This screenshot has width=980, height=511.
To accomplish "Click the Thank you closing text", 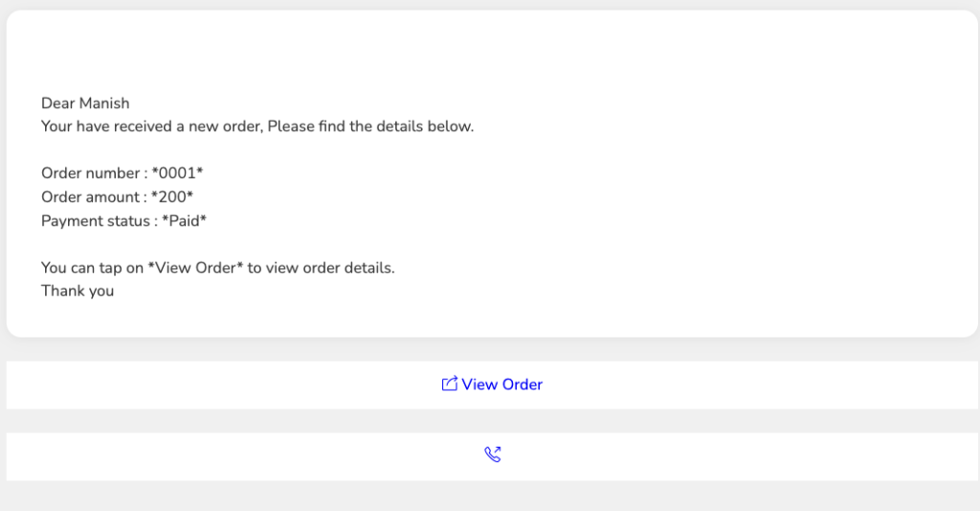I will point(78,291).
